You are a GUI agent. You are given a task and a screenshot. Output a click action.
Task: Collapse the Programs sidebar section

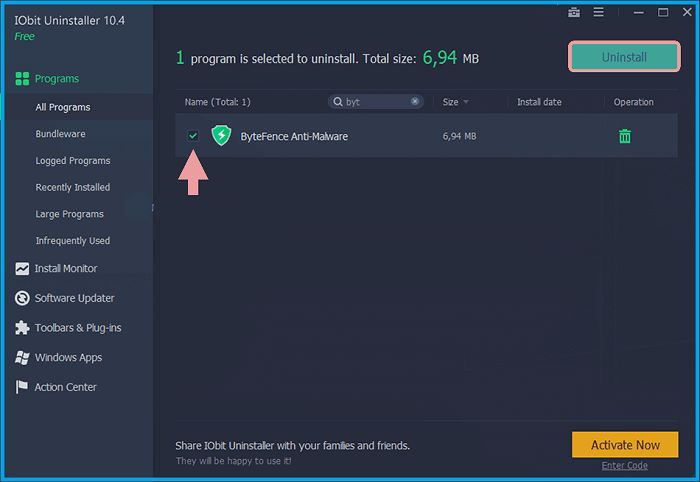pyautogui.click(x=56, y=79)
